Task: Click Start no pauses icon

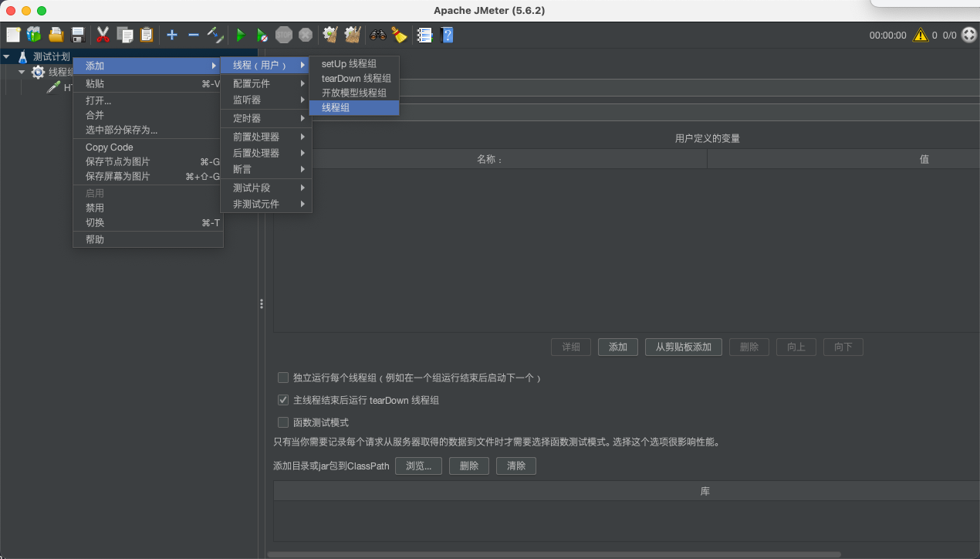Action: tap(262, 35)
